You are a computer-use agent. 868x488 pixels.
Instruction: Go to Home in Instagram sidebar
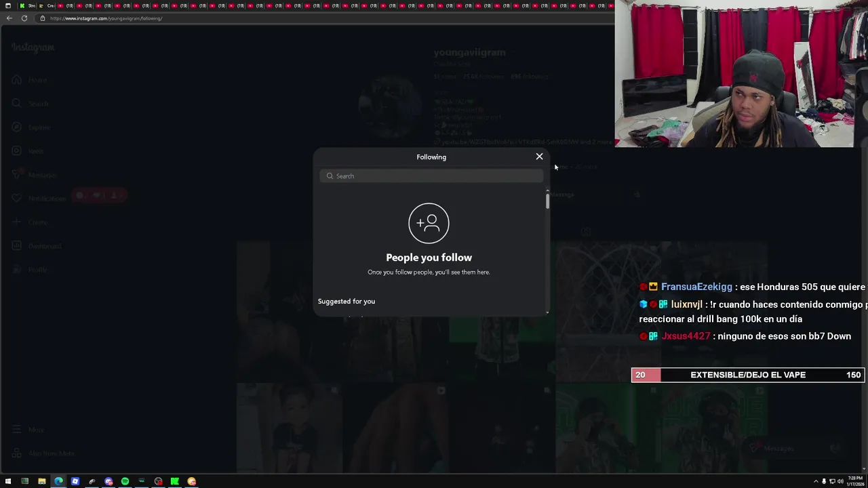tap(29, 80)
